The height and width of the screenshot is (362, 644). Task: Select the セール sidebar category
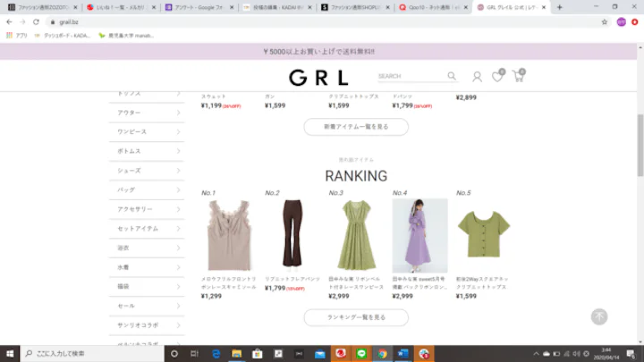coord(147,306)
